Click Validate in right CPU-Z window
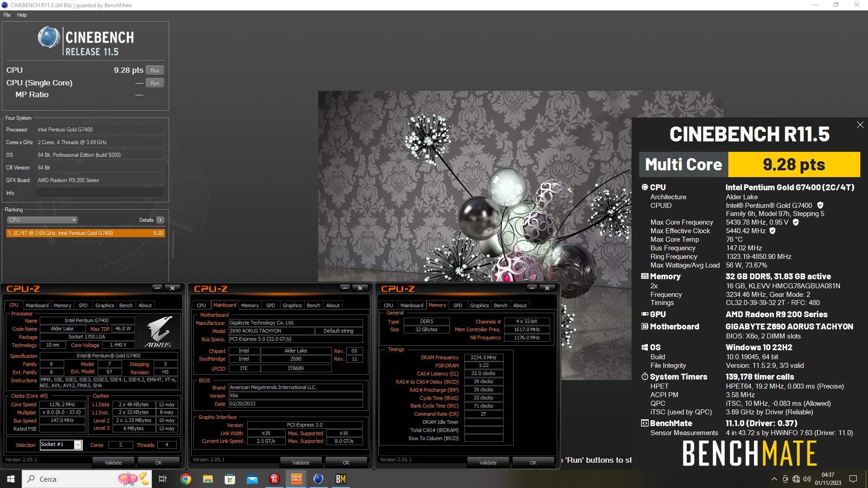868x488 pixels. click(x=488, y=463)
